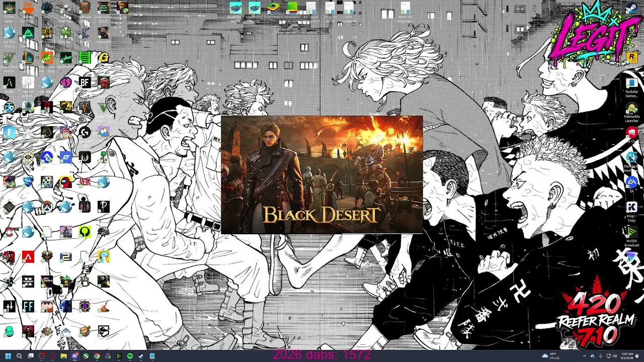Open Spotify from the taskbar
Screen dimensions: 644x362
coord(130,356)
